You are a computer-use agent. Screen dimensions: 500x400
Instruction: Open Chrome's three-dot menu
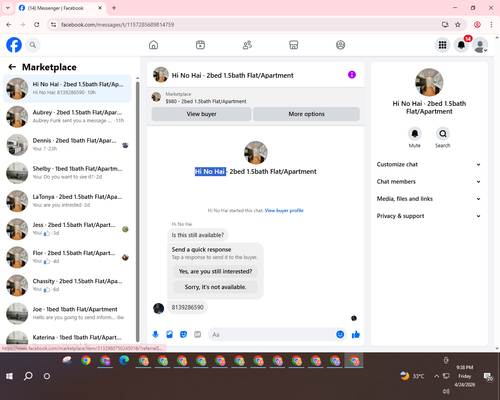click(x=491, y=25)
